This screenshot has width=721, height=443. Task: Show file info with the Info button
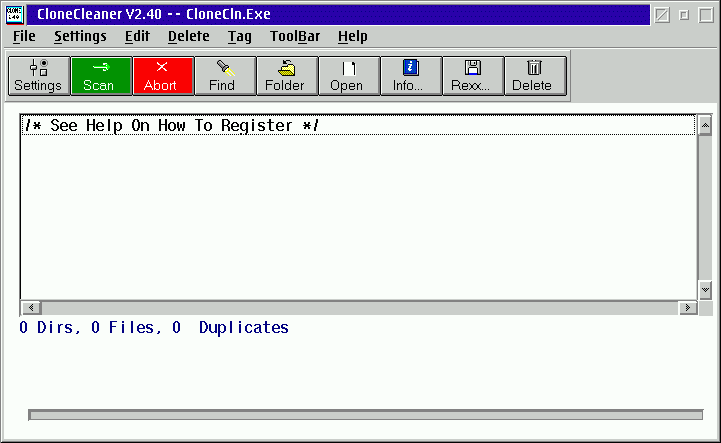[x=412, y=76]
